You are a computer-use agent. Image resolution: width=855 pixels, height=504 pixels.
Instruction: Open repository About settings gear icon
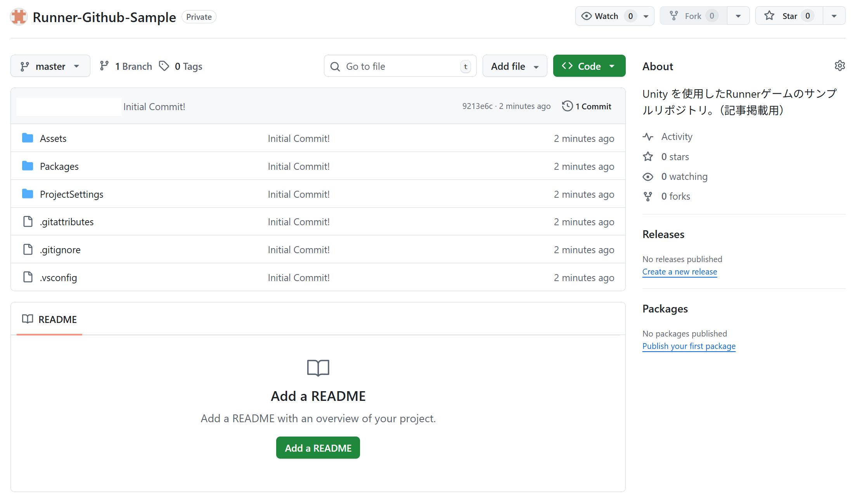point(839,66)
